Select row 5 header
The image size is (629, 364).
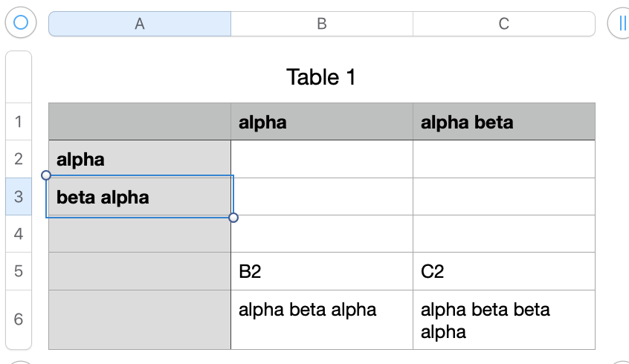tap(19, 271)
